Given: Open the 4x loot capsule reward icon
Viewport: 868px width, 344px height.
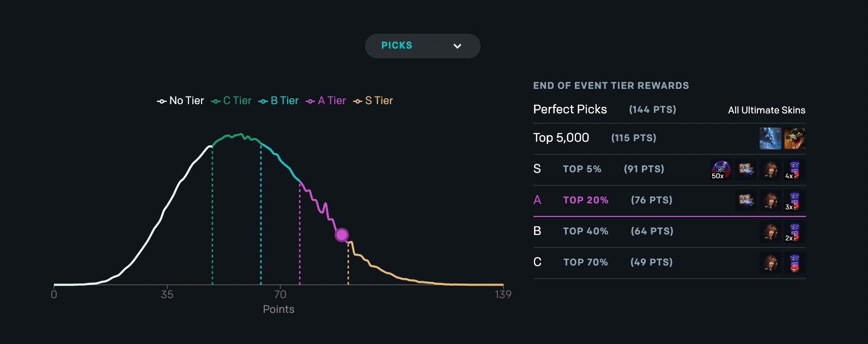Looking at the screenshot, I should 794,169.
